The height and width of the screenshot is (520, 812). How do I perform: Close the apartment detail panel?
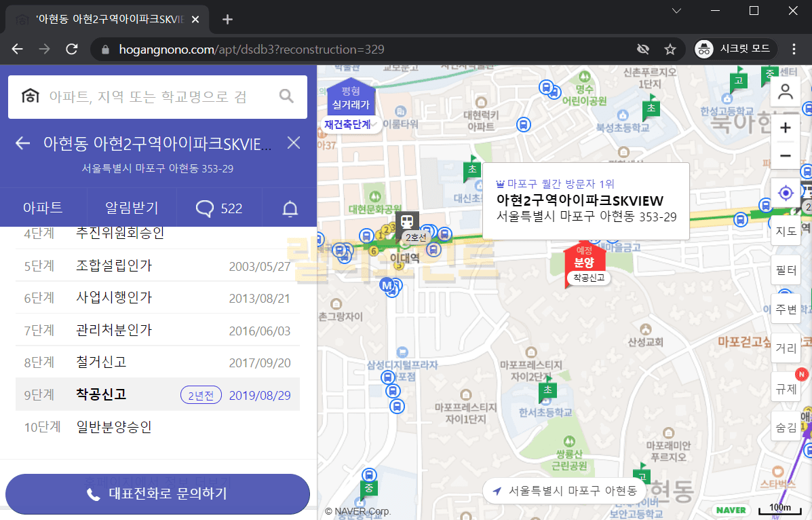(293, 143)
